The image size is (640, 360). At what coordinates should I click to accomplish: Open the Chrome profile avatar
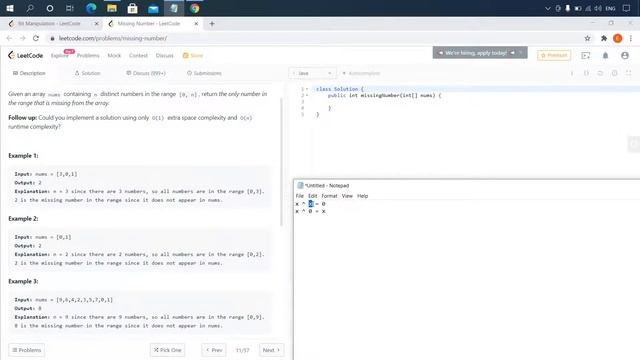pyautogui.click(x=618, y=38)
